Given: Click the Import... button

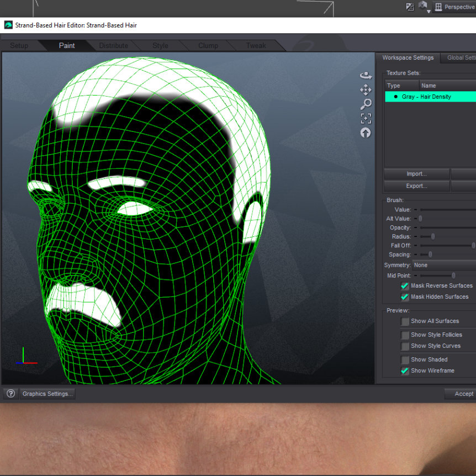Looking at the screenshot, I should pos(416,174).
